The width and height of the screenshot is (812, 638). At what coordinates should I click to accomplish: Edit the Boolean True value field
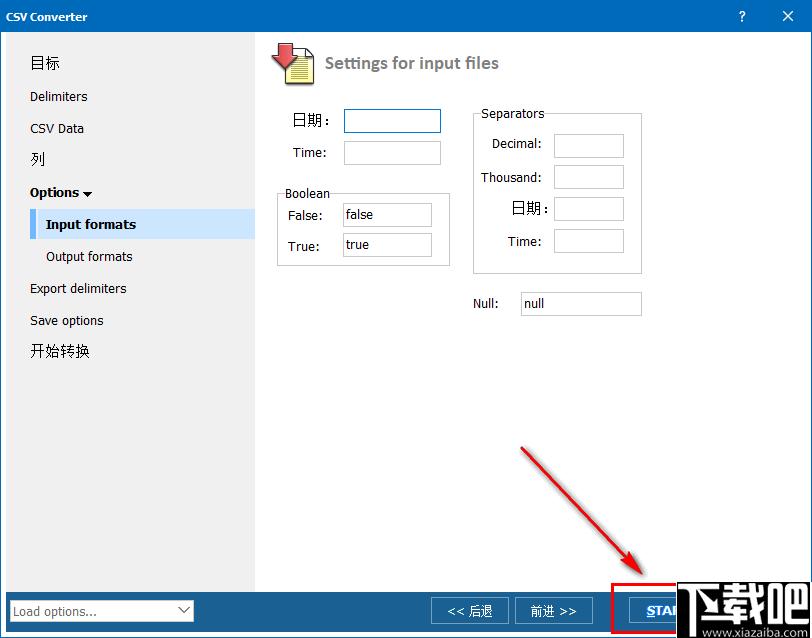pyautogui.click(x=387, y=244)
